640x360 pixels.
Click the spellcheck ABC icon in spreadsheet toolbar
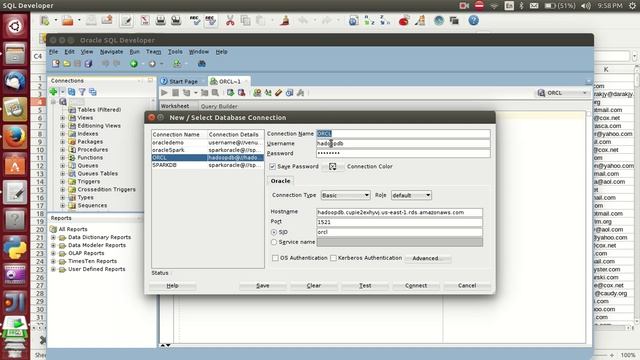(195, 21)
